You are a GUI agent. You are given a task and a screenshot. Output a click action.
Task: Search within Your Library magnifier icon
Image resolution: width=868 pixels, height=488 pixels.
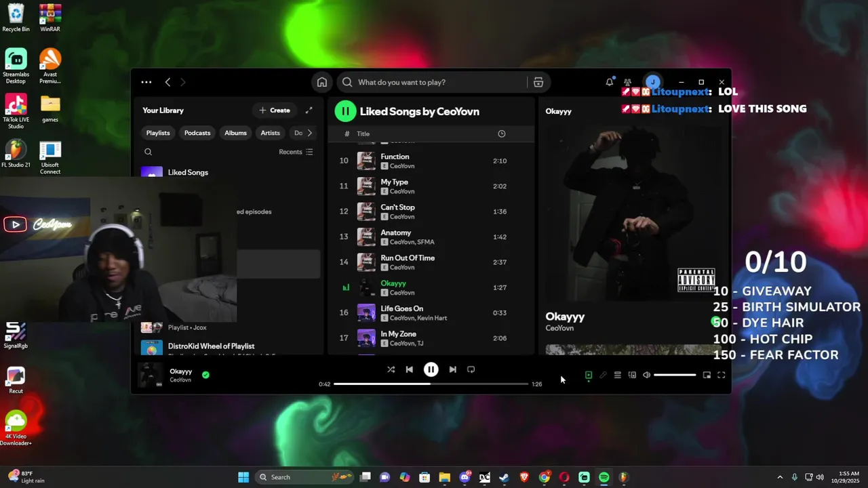pos(148,152)
